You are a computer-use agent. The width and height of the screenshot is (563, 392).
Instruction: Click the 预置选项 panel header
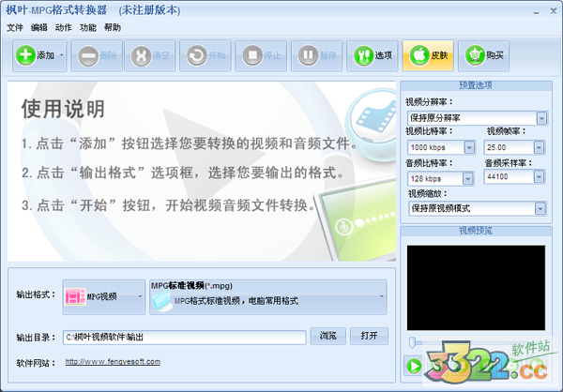tap(476, 85)
